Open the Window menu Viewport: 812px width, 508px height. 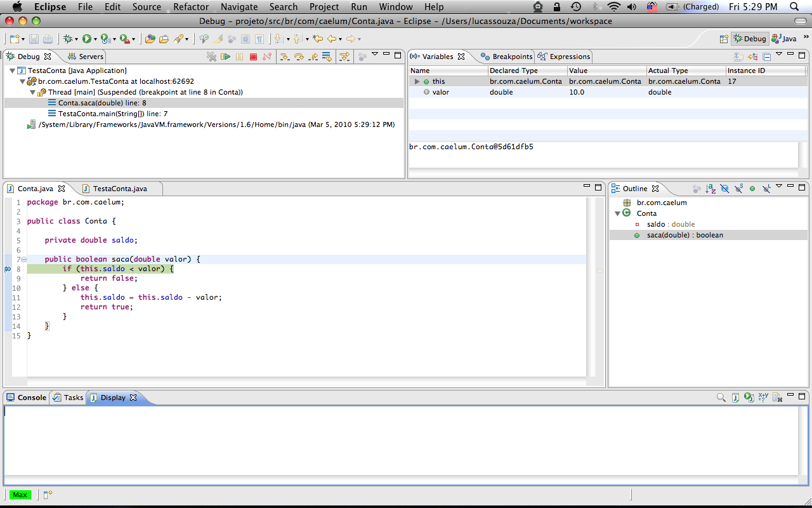(x=396, y=7)
